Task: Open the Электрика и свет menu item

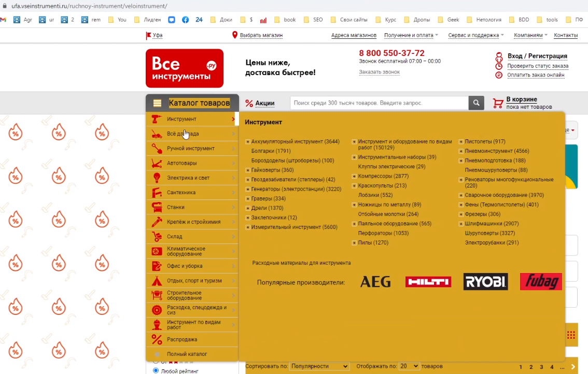Action: point(192,178)
